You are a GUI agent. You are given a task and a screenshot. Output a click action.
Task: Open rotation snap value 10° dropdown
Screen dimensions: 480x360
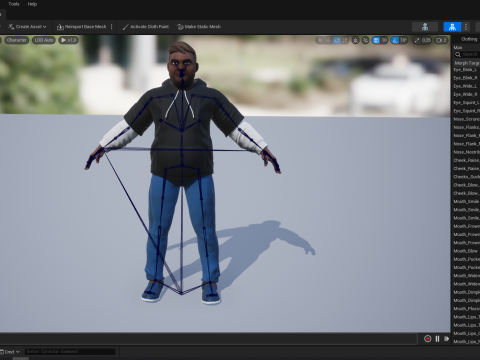pos(404,40)
